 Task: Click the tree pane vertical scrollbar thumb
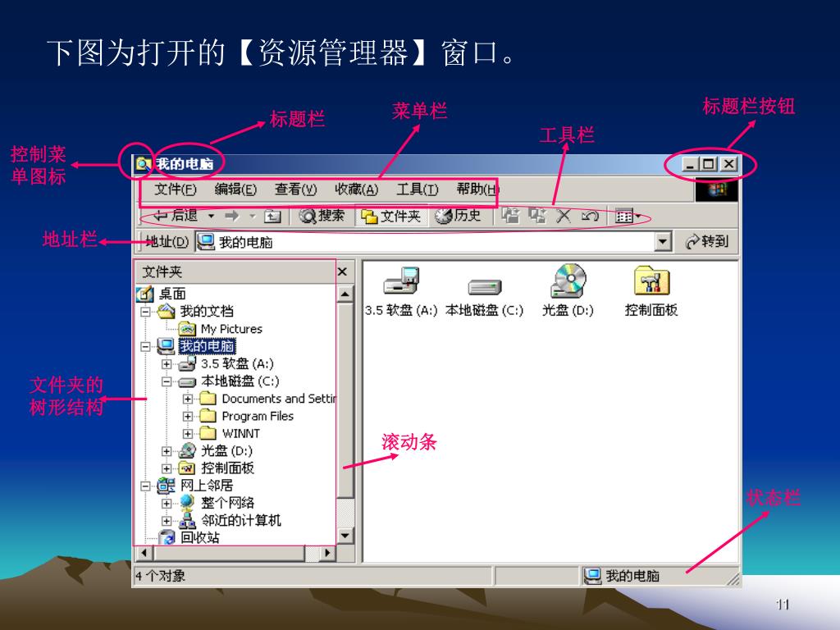click(x=345, y=399)
